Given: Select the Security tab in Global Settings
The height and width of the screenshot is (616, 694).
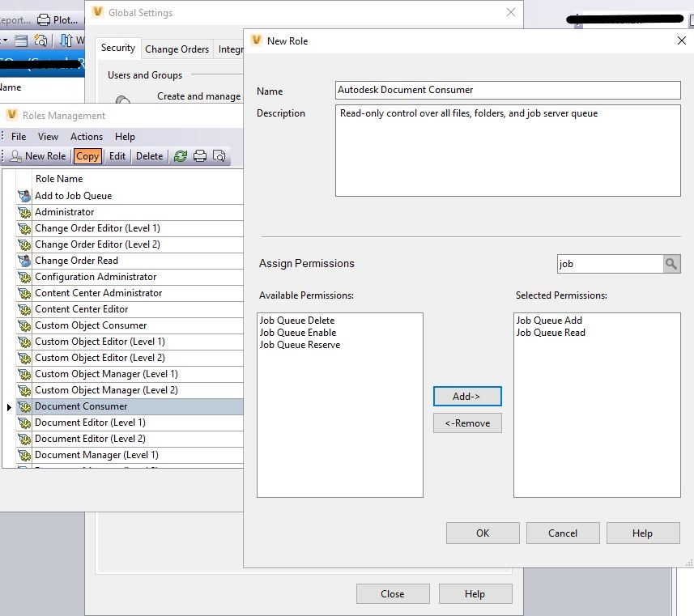Looking at the screenshot, I should pos(117,48).
